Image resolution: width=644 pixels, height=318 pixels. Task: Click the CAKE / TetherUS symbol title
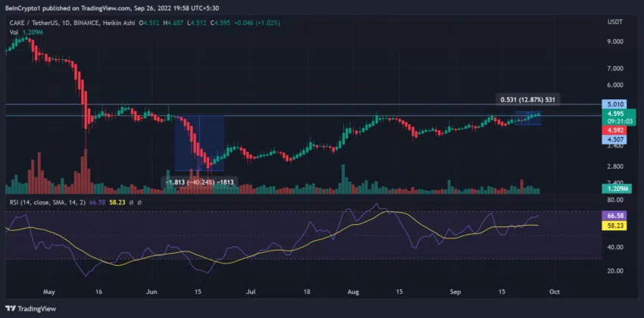[x=35, y=23]
